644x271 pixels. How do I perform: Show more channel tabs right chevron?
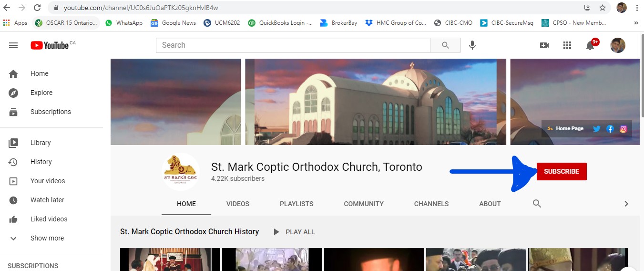click(626, 204)
